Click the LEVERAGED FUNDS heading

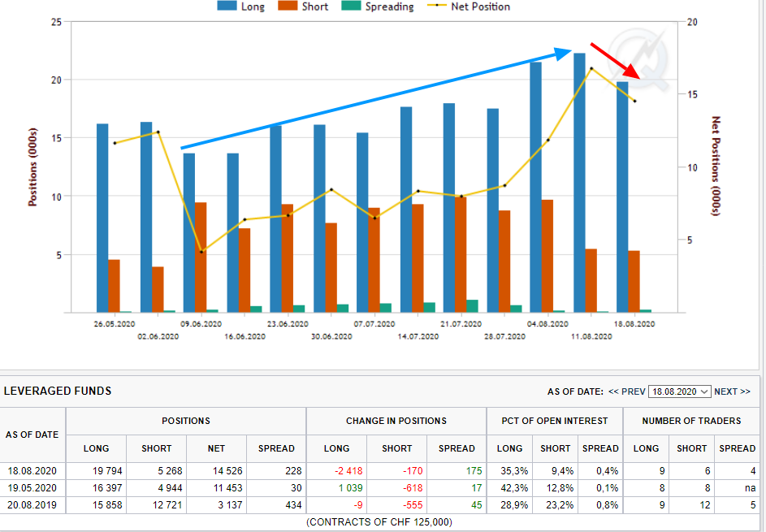(x=58, y=391)
